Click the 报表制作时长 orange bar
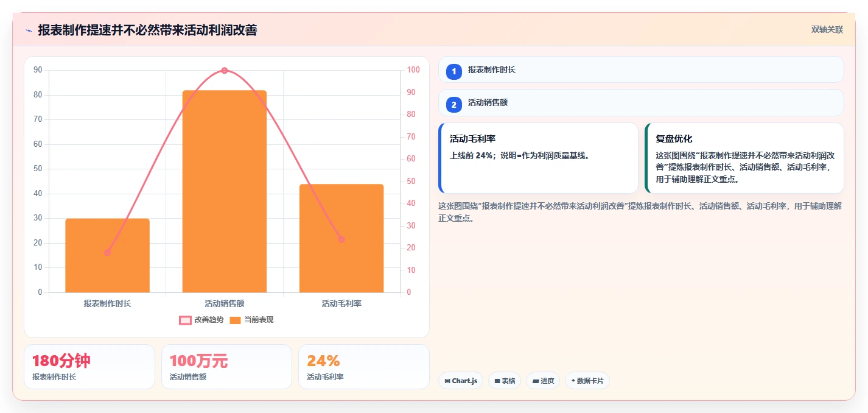868x413 pixels. 107,255
